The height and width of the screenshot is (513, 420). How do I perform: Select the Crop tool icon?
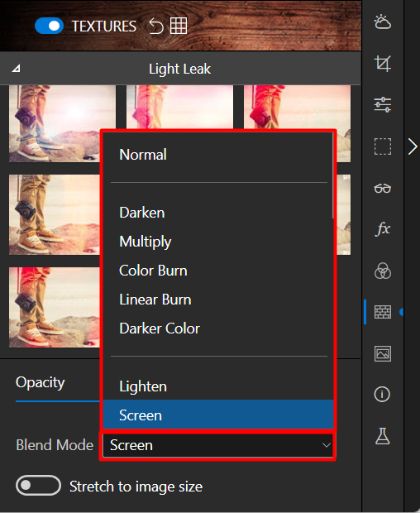coord(383,64)
